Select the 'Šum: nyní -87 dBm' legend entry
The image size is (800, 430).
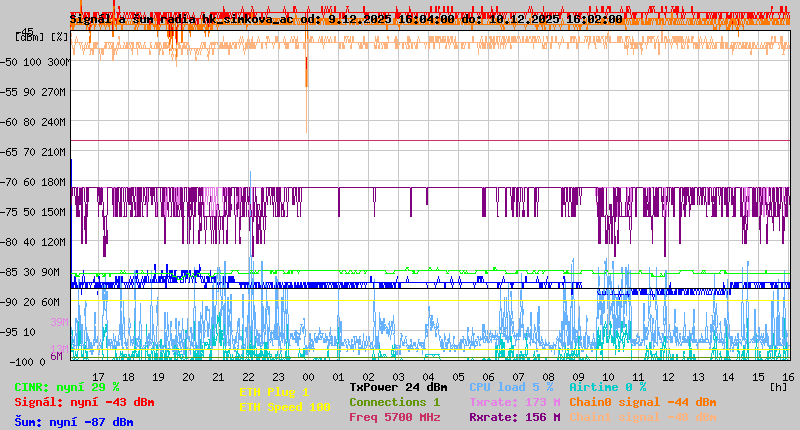(x=74, y=422)
